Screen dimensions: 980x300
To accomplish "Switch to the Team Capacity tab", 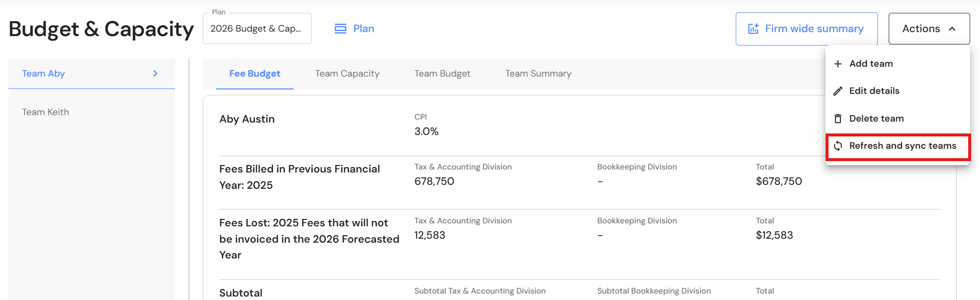I will 347,74.
